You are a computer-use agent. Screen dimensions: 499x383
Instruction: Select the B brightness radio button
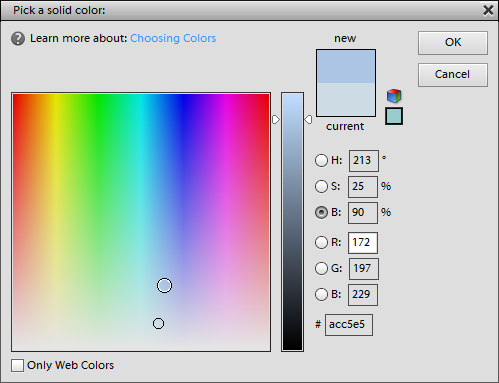[321, 212]
